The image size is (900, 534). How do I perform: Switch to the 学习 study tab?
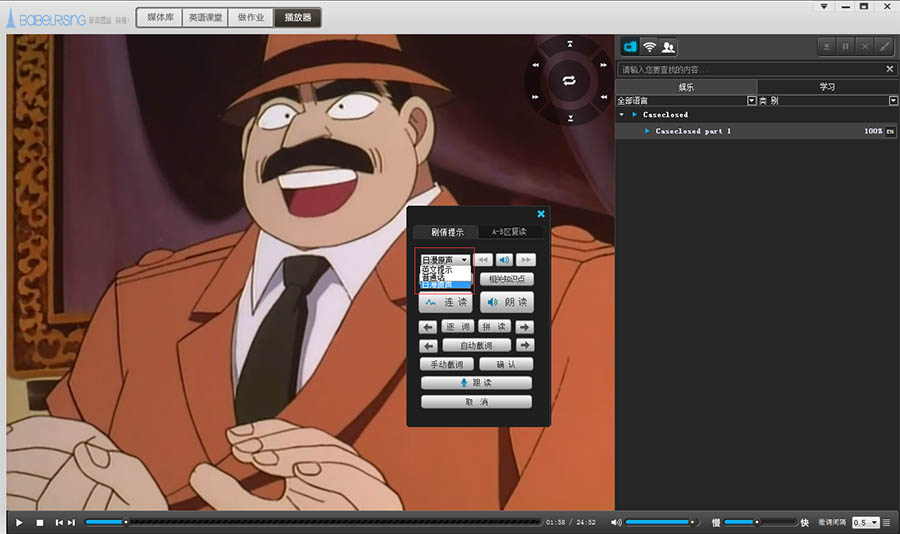click(827, 87)
